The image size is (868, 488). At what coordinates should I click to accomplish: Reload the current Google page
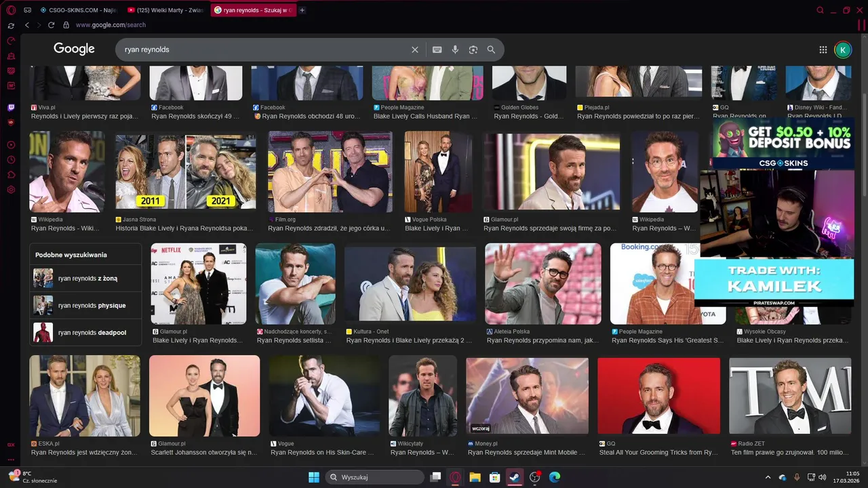click(x=51, y=25)
